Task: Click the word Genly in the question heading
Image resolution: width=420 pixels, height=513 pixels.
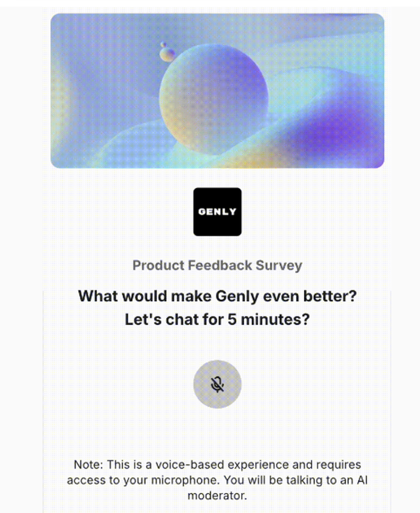Action: tap(236, 296)
